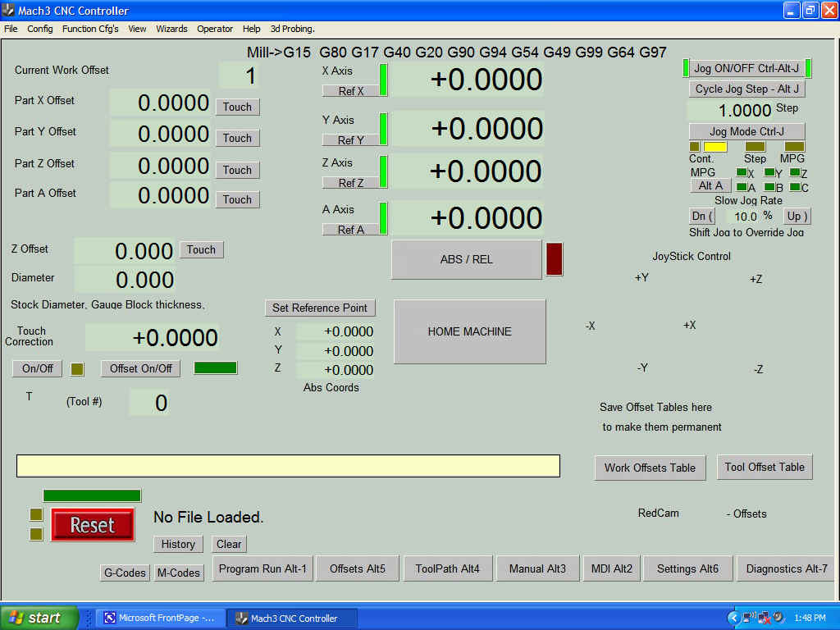Screen dimensions: 840x630
Task: Click the Step jog mode LED
Action: [x=755, y=146]
